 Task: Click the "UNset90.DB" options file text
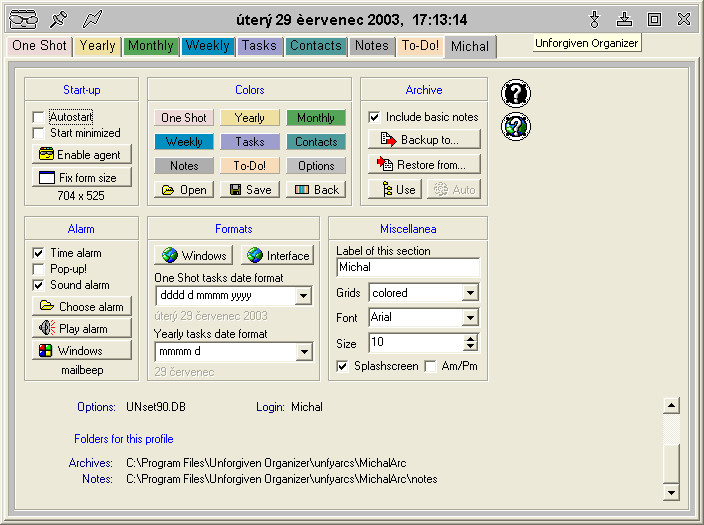point(156,407)
